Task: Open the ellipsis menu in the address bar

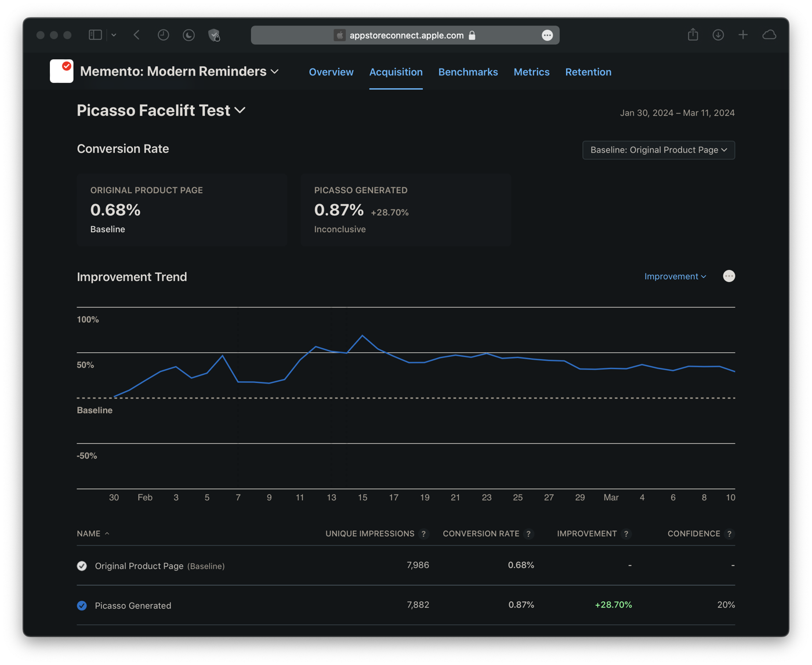Action: pyautogui.click(x=547, y=35)
